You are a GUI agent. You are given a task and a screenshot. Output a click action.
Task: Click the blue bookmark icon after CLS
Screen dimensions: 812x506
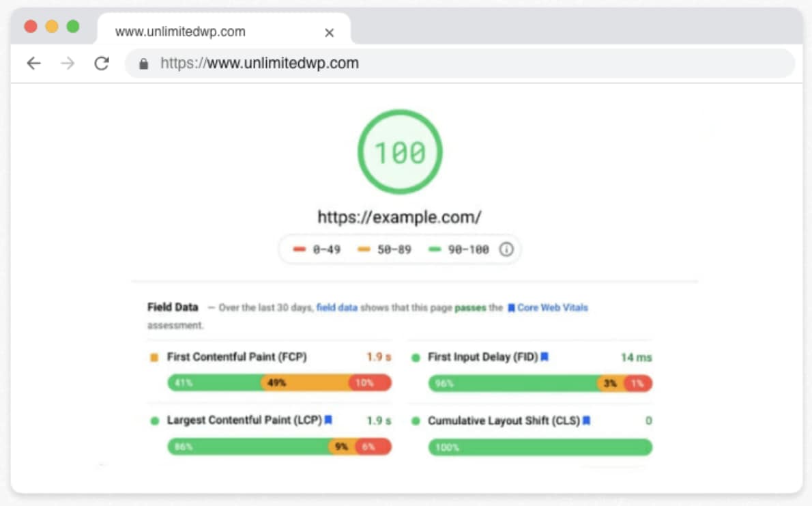point(586,421)
